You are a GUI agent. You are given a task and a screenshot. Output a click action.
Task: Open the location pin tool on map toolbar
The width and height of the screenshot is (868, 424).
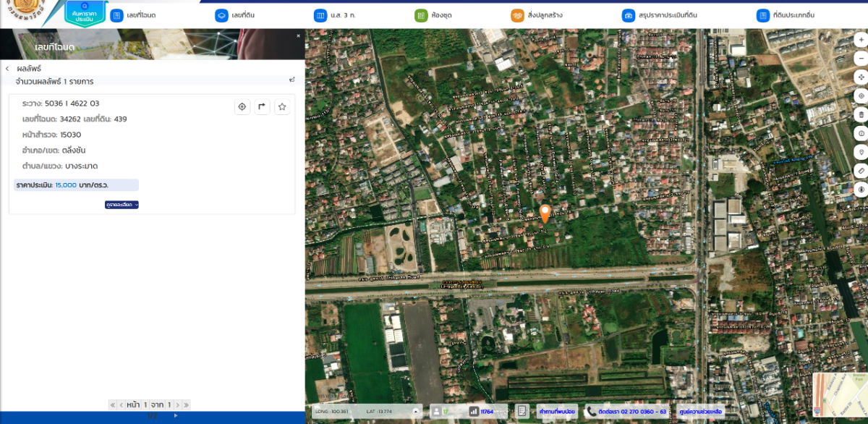(861, 152)
